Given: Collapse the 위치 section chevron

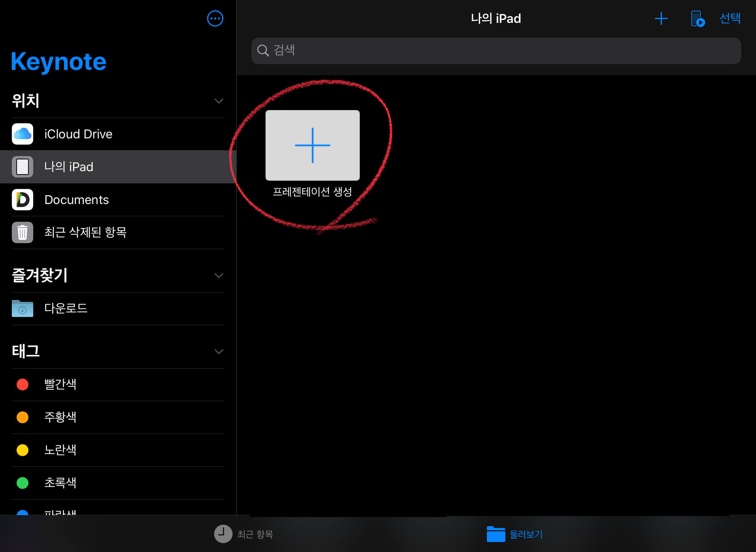Looking at the screenshot, I should (219, 101).
